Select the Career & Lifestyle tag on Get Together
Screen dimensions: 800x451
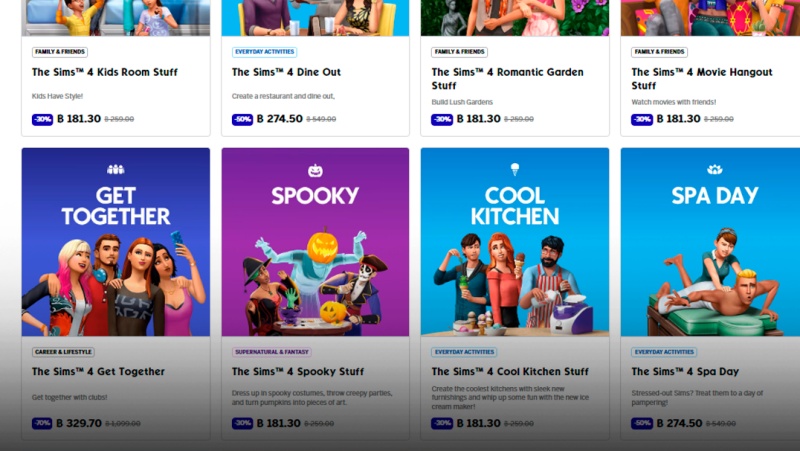pos(63,352)
